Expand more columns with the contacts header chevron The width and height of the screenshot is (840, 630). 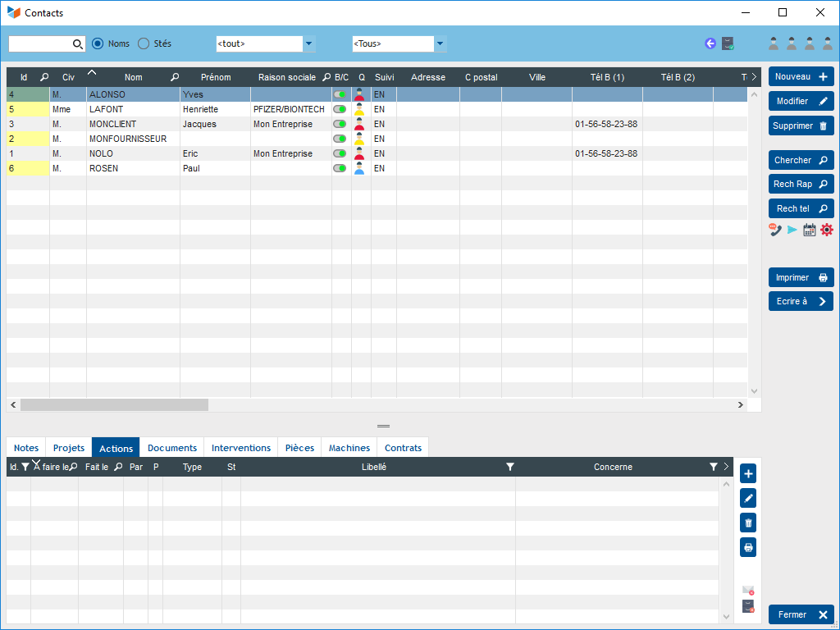click(754, 77)
